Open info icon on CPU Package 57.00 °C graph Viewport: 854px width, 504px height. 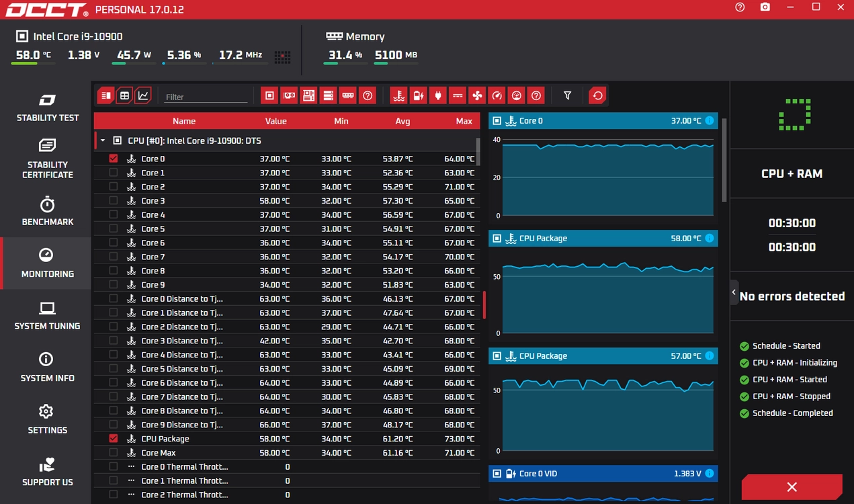[710, 356]
